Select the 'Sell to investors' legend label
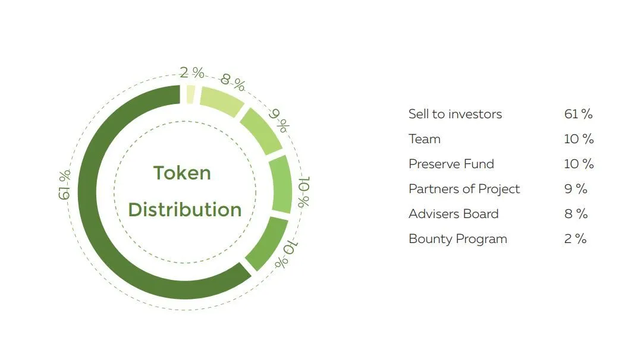The width and height of the screenshot is (644, 347). coord(455,114)
